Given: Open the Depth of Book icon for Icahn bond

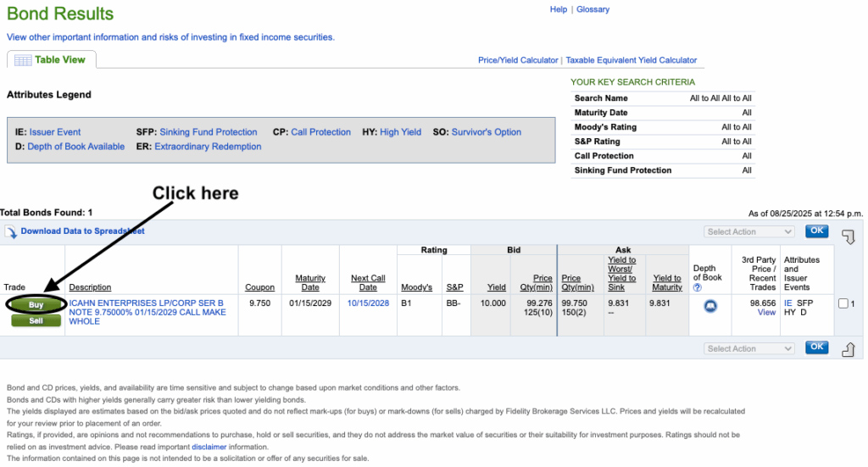Looking at the screenshot, I should (710, 306).
